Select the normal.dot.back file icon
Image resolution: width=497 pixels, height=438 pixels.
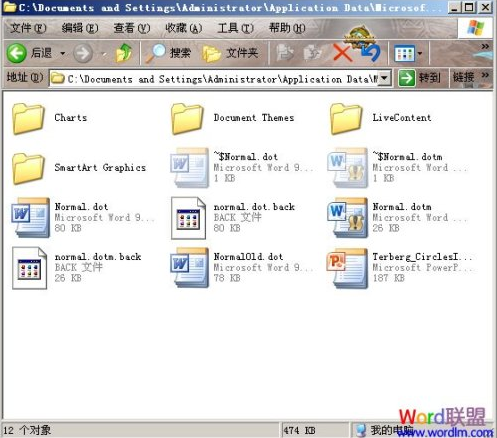pyautogui.click(x=188, y=218)
